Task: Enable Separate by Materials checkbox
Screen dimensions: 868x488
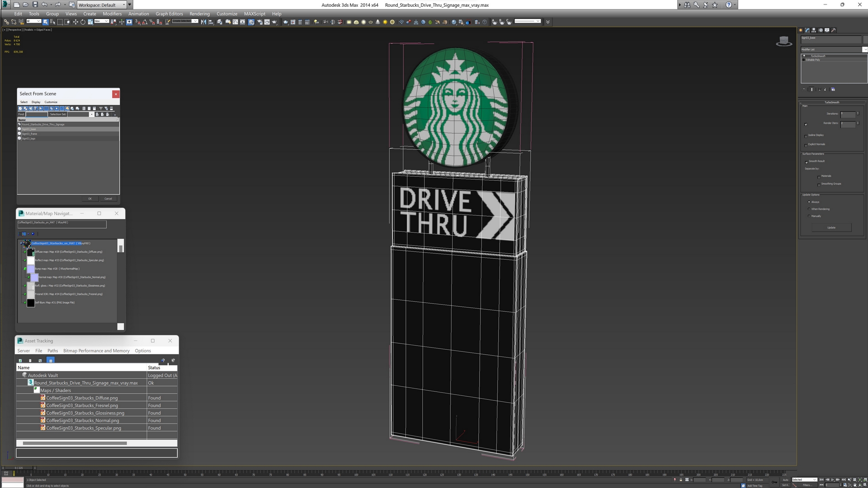Action: coord(819,177)
